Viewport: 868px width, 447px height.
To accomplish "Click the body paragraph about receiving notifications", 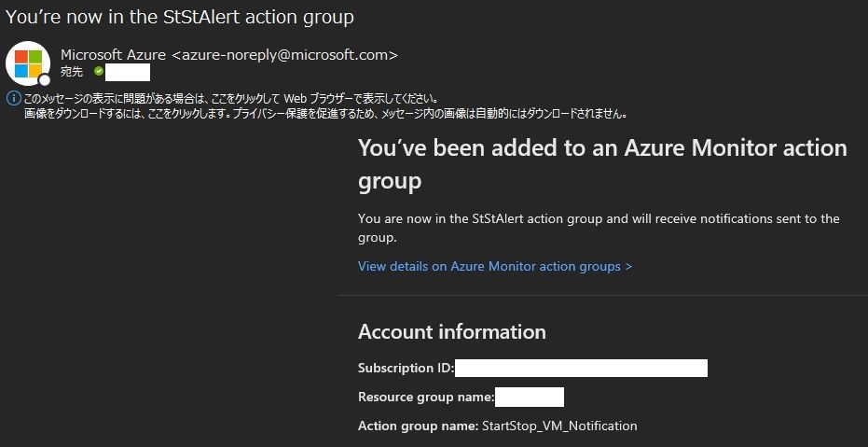I will [599, 228].
